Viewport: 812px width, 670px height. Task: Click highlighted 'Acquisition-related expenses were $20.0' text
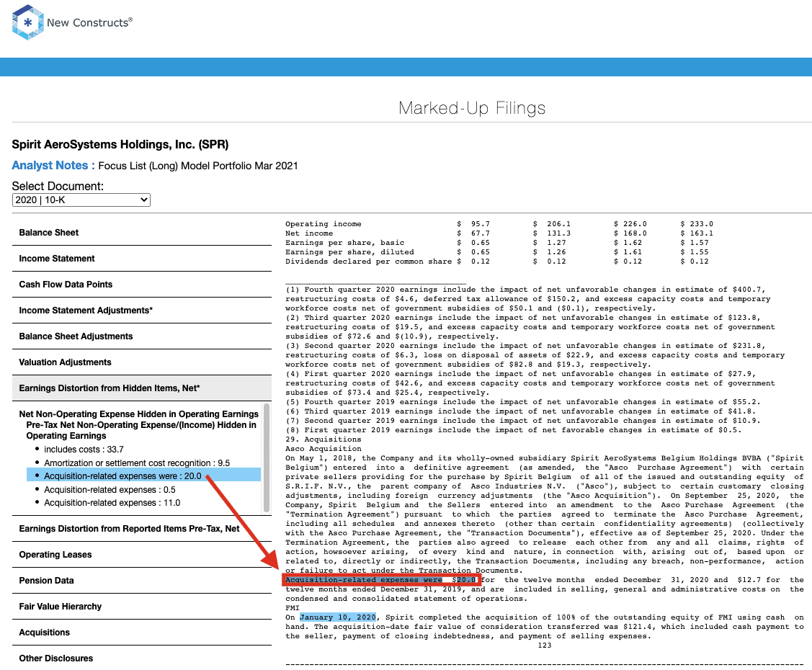point(380,580)
